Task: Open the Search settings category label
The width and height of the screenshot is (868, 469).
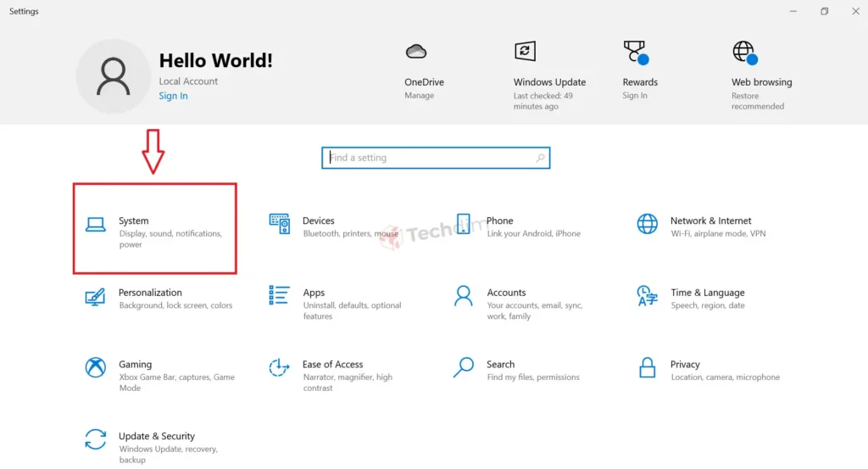Action: 500,365
